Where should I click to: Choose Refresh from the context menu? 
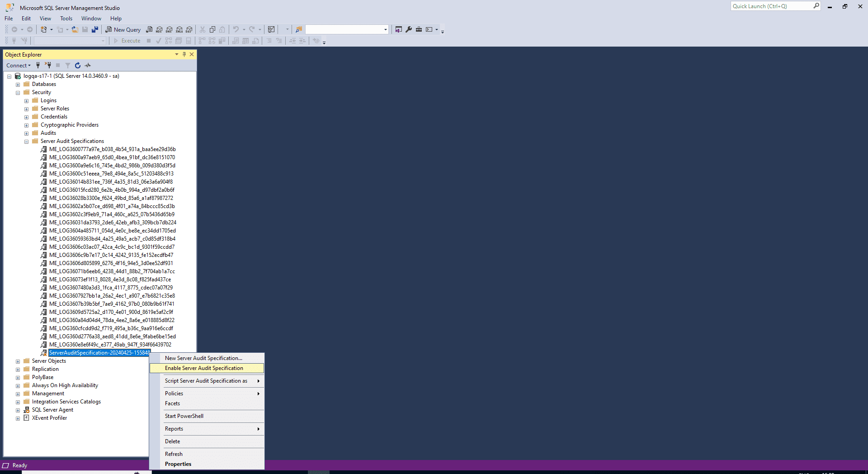pos(207,454)
